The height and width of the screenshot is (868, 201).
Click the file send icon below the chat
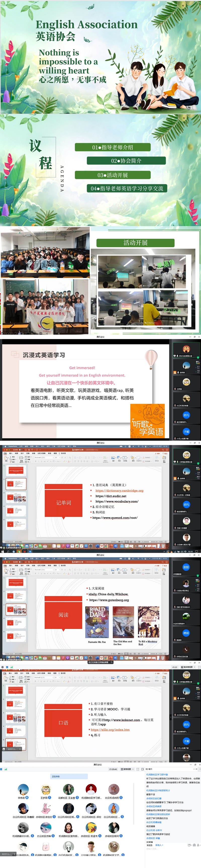point(189,845)
